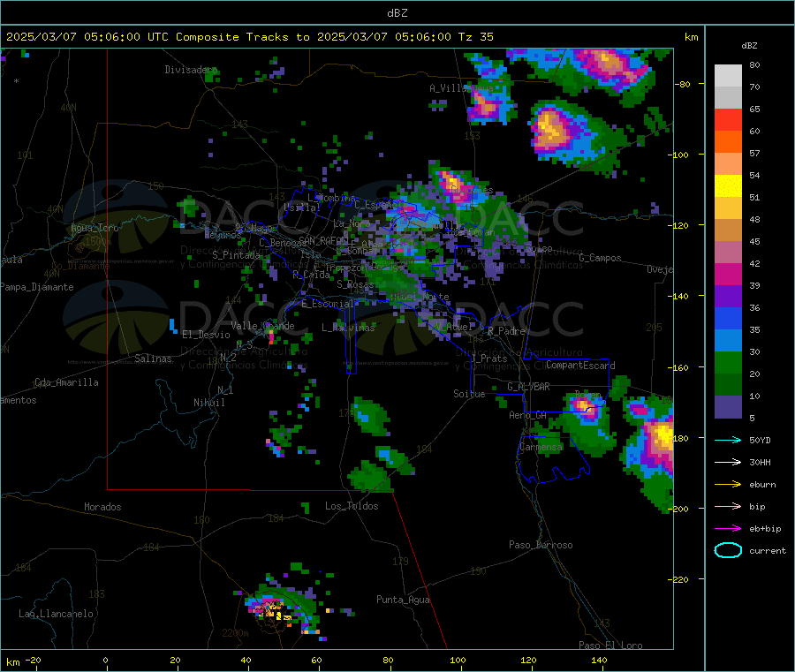Click the cyan 50YD track arrow in legend
This screenshot has height=672, width=795.
pyautogui.click(x=728, y=440)
